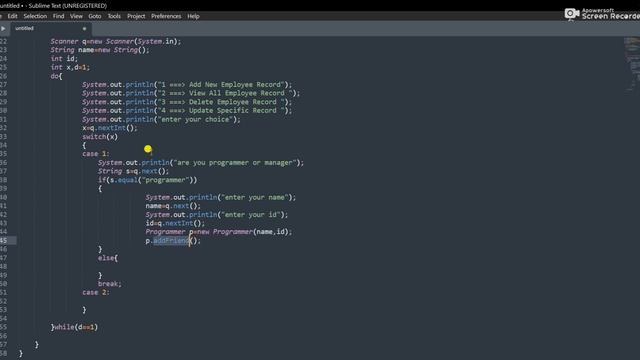Click the do{ line
Screen dimensions: 640x360
(56, 76)
